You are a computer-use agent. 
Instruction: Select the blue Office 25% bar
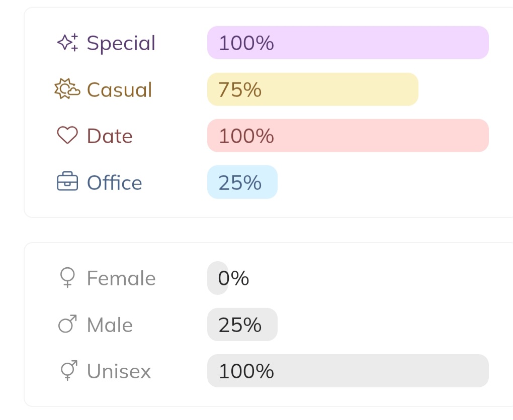[x=242, y=182]
